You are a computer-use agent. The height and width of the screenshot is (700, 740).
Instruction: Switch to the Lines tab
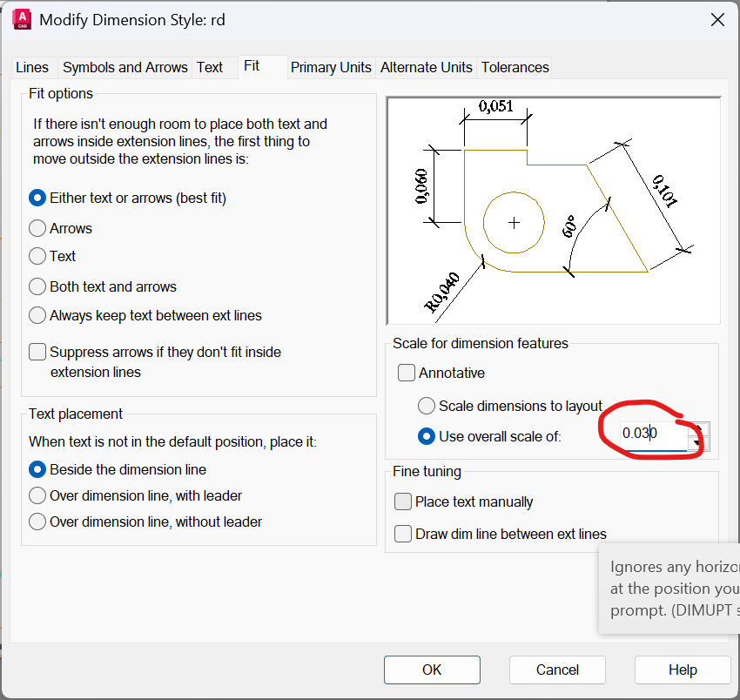click(32, 67)
